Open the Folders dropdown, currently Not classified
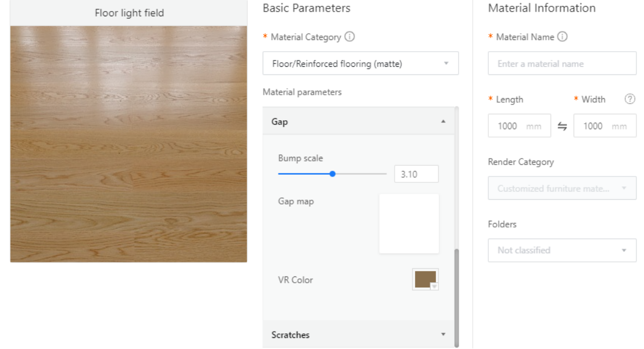 561,250
